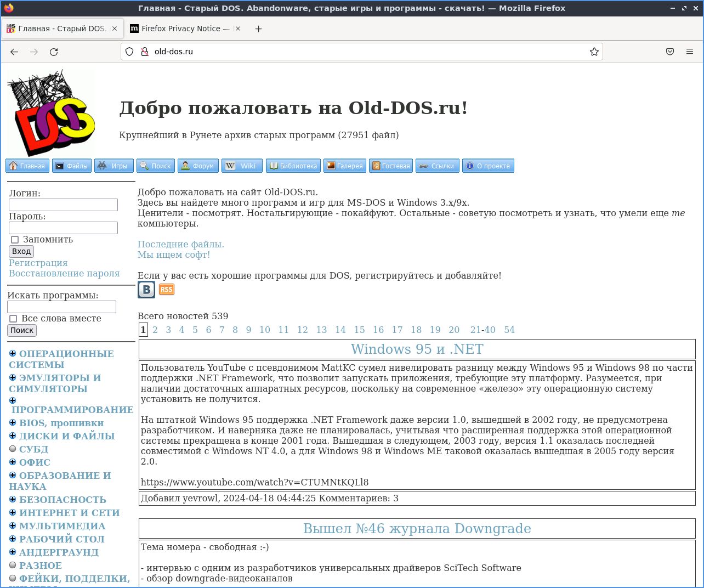Go forward using the browser forward arrow
Screen dimensions: 704x588
(x=34, y=52)
